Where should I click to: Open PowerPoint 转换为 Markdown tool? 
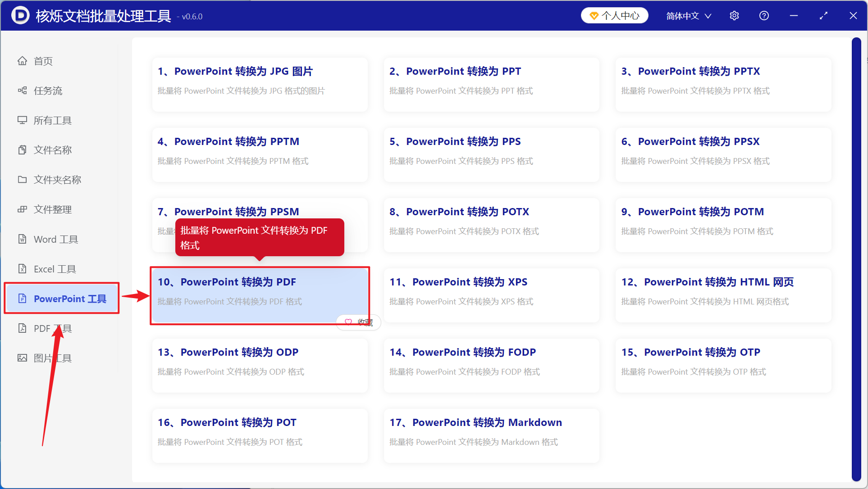tap(492, 436)
